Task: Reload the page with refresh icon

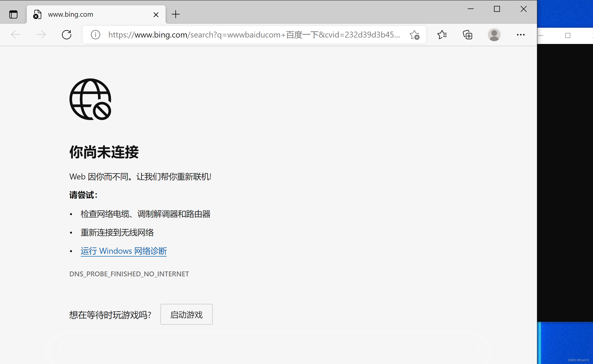Action: pos(67,34)
